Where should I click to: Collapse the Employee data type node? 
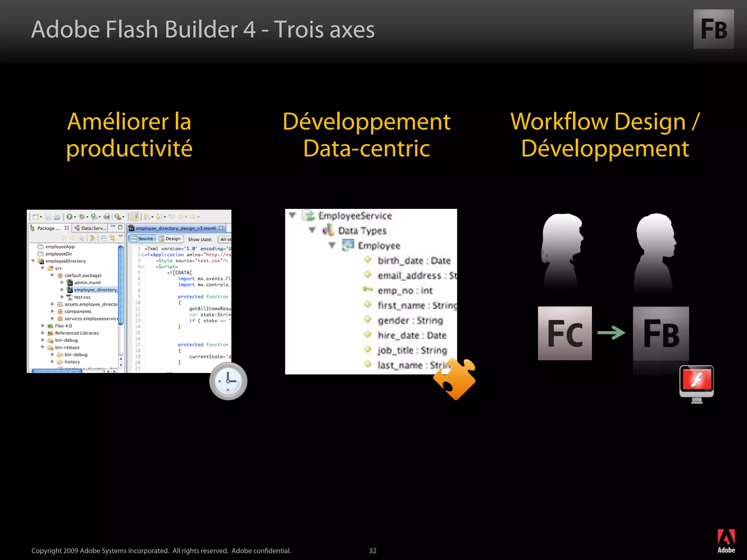(332, 245)
